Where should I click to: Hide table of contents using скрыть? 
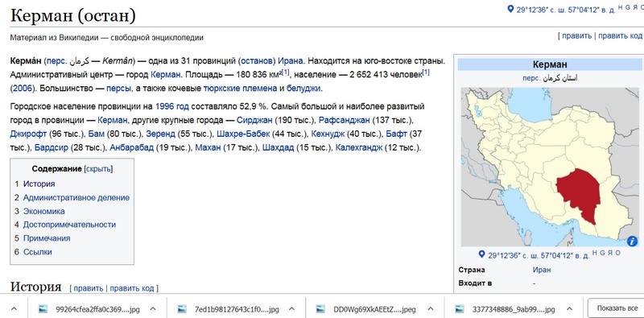98,169
